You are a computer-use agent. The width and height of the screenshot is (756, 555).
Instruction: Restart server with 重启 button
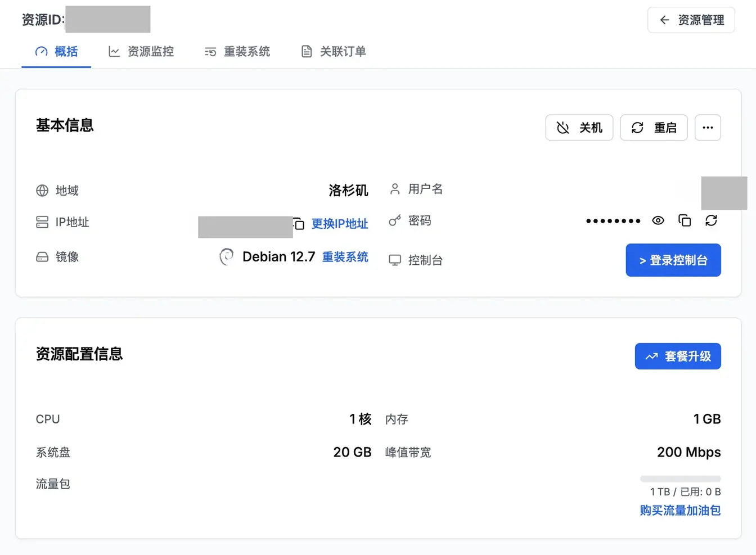coord(654,128)
